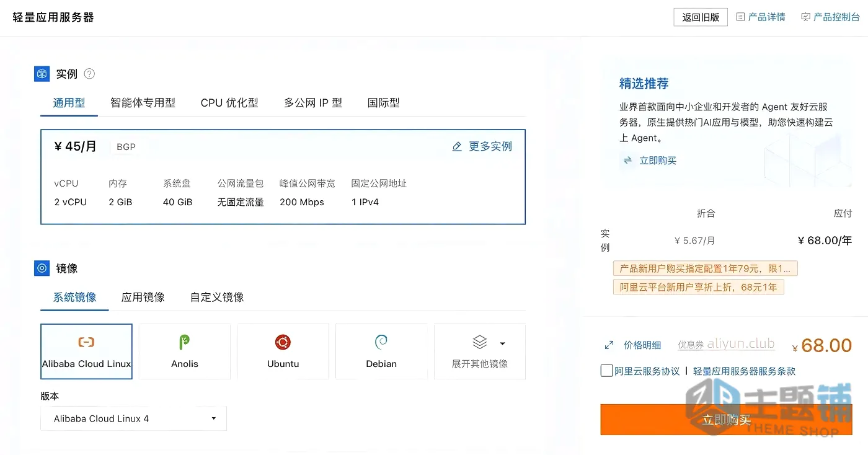This screenshot has width=868, height=455.
Task: Open the 阿里云服务协议 link
Action: click(x=647, y=371)
